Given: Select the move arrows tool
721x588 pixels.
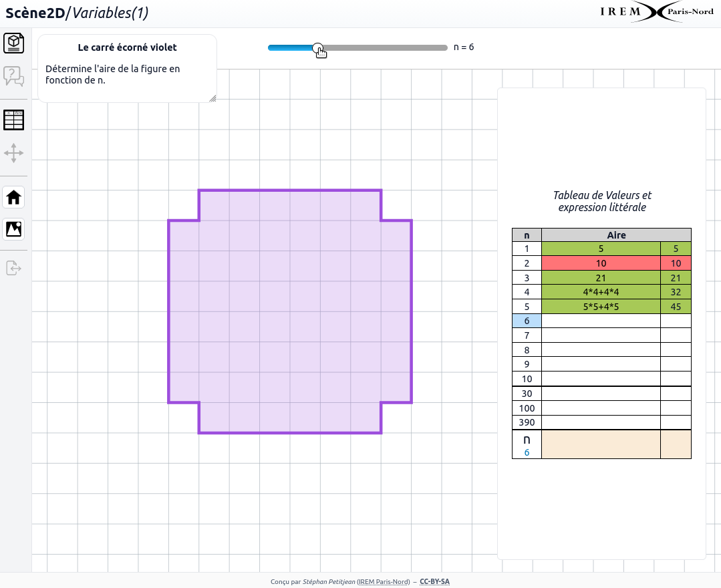Looking at the screenshot, I should [x=14, y=153].
